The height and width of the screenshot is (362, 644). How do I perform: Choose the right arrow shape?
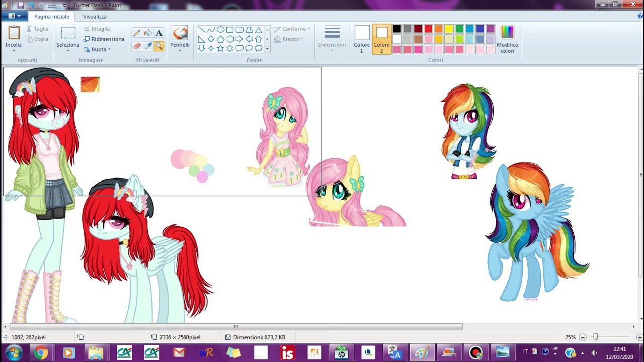pos(239,39)
